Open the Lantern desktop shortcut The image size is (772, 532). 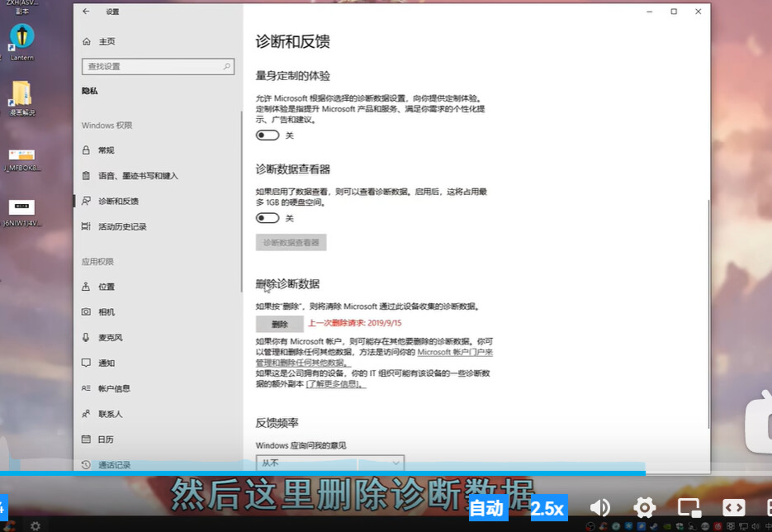[x=22, y=42]
